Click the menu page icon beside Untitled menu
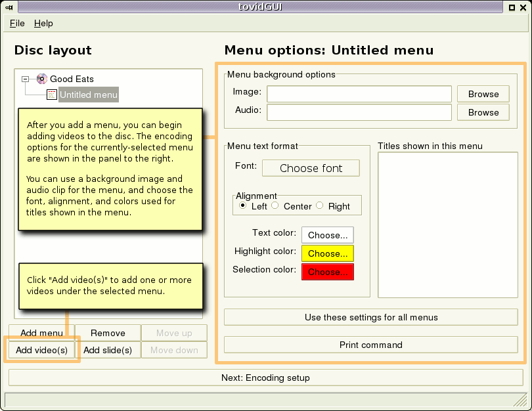Screen dimensions: 532x411 (51, 95)
